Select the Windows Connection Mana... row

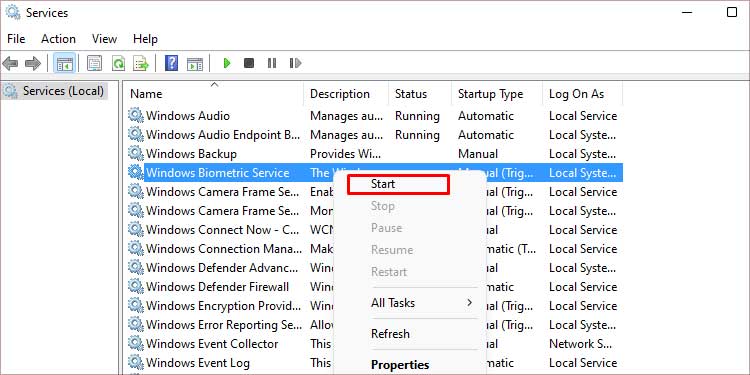[374, 249]
